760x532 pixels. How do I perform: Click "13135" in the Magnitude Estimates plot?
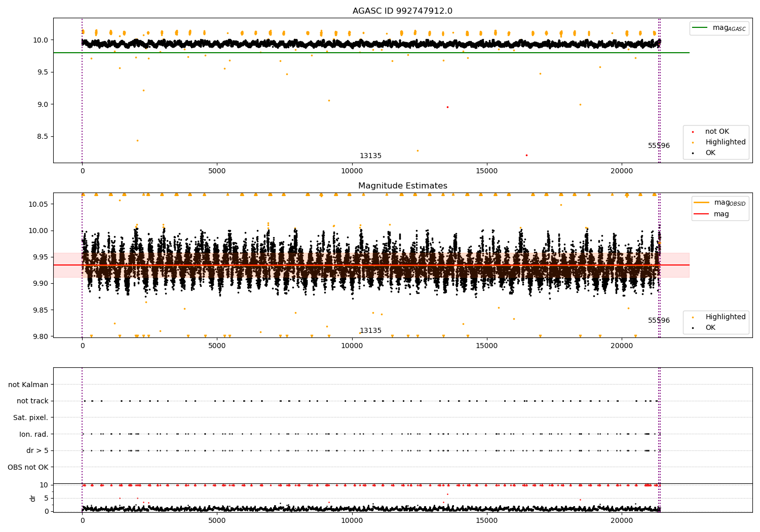point(370,331)
